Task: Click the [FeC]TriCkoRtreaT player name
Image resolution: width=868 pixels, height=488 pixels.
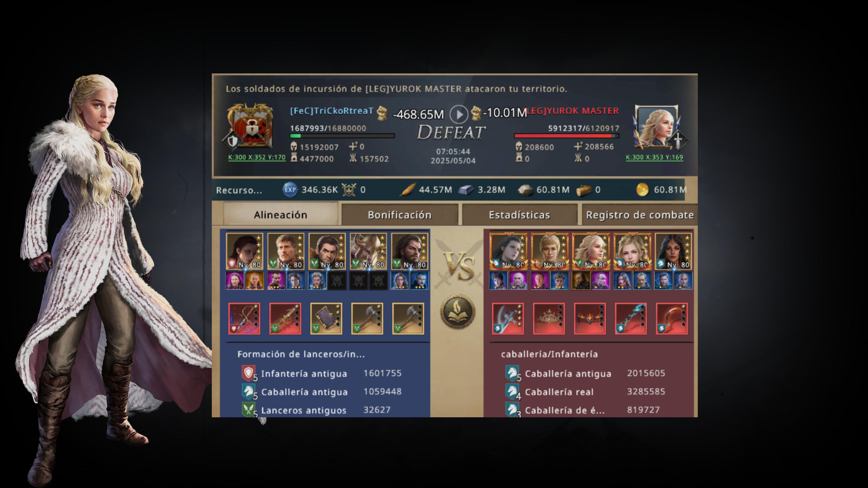Action: point(332,111)
